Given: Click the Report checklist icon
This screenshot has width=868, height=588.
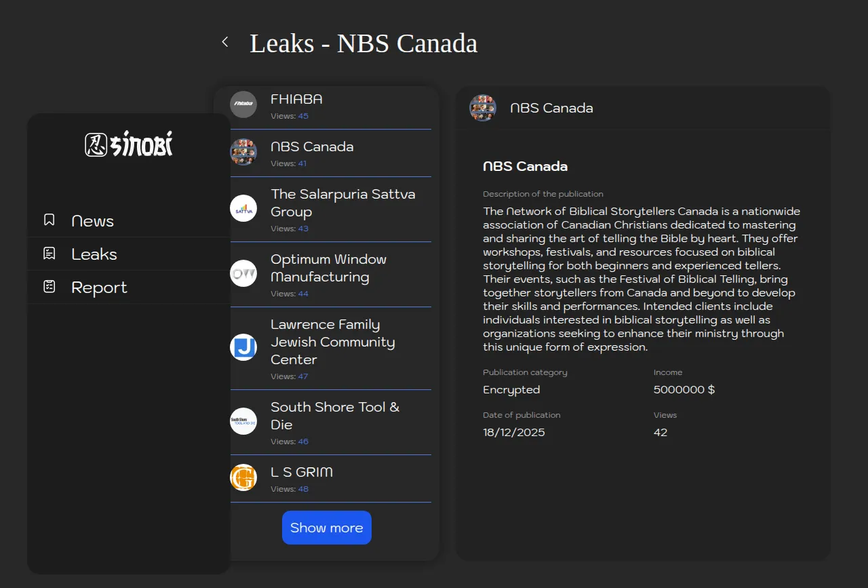Looking at the screenshot, I should (50, 287).
